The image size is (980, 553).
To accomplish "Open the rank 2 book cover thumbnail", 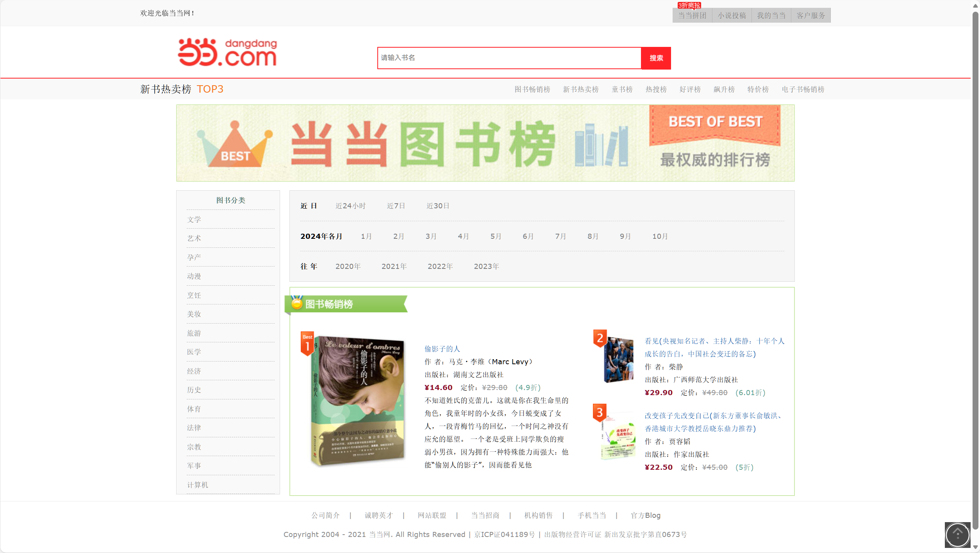I will pos(618,360).
